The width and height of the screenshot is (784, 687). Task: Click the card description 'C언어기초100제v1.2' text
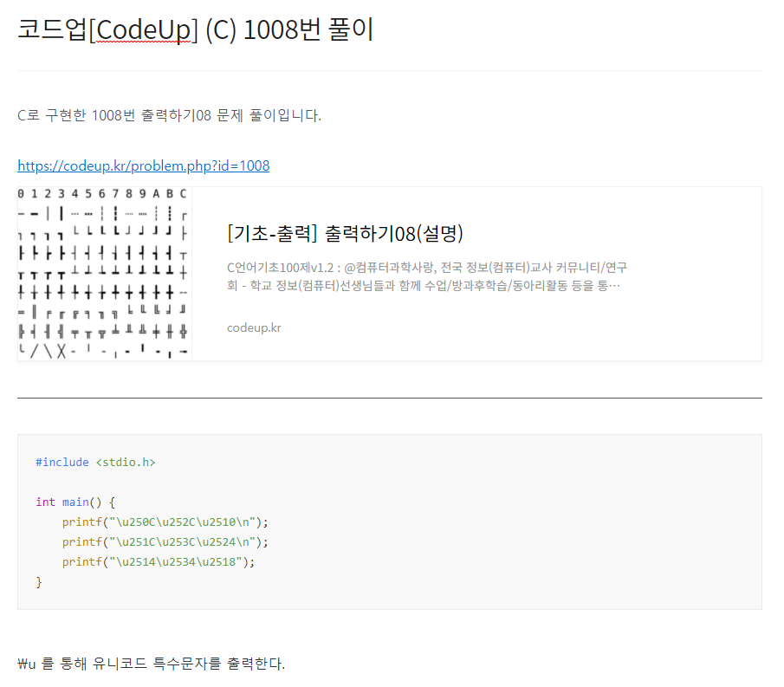point(426,276)
